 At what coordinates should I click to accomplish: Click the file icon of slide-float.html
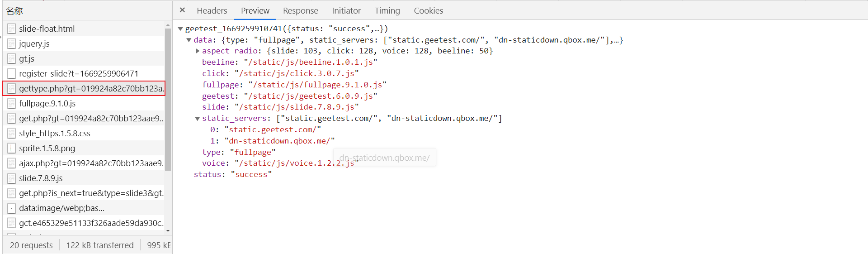coord(12,29)
